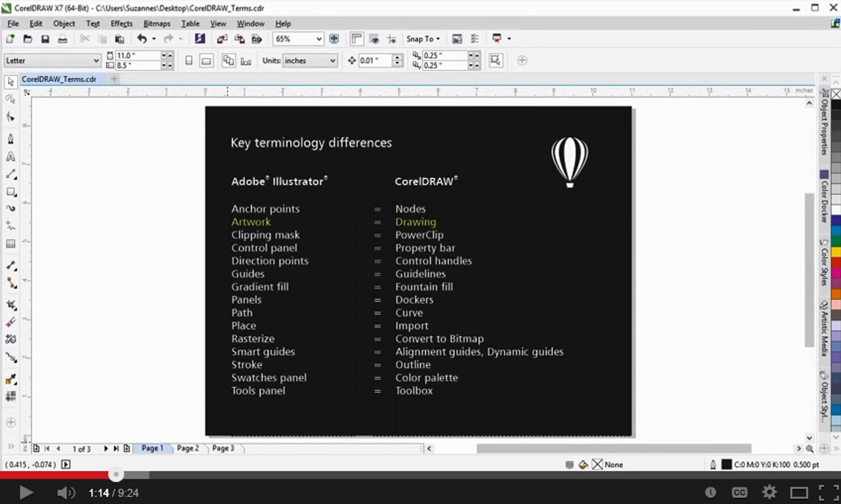Open YouTube settings gear icon
This screenshot has height=504, width=841.
[x=769, y=492]
